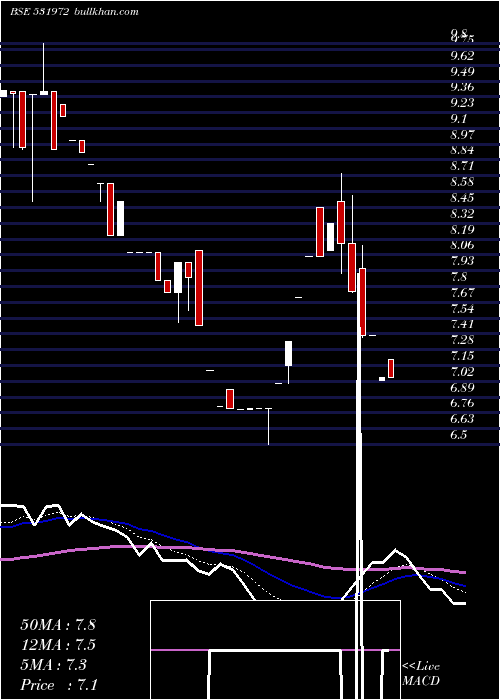Select the 9.1 price axis label

[458, 119]
